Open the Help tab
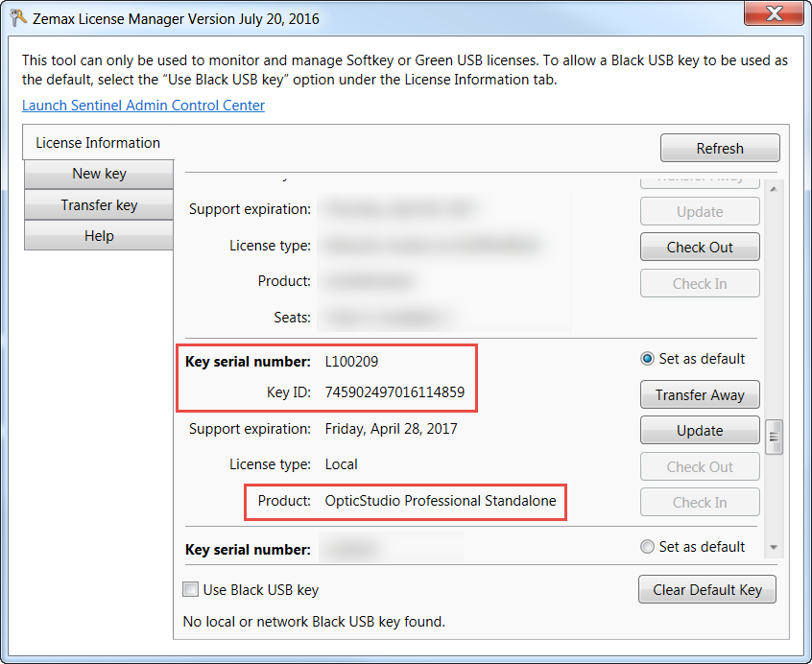The width and height of the screenshot is (812, 664). (x=99, y=236)
